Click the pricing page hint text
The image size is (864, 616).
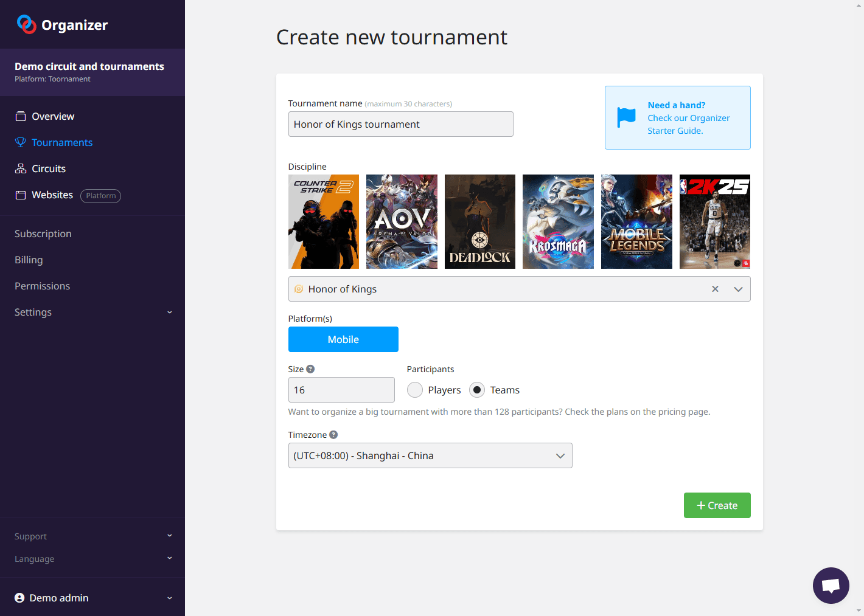point(499,412)
